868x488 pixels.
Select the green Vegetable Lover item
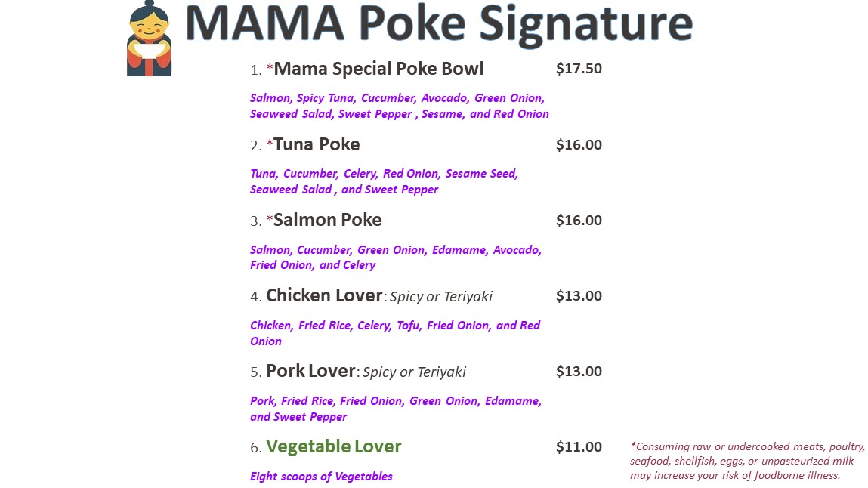point(334,446)
